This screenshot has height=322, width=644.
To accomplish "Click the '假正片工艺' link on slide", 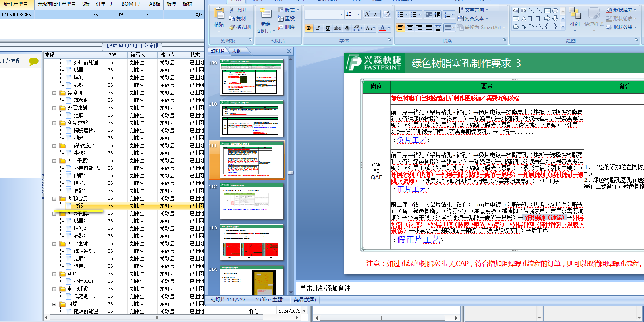I will (418, 240).
